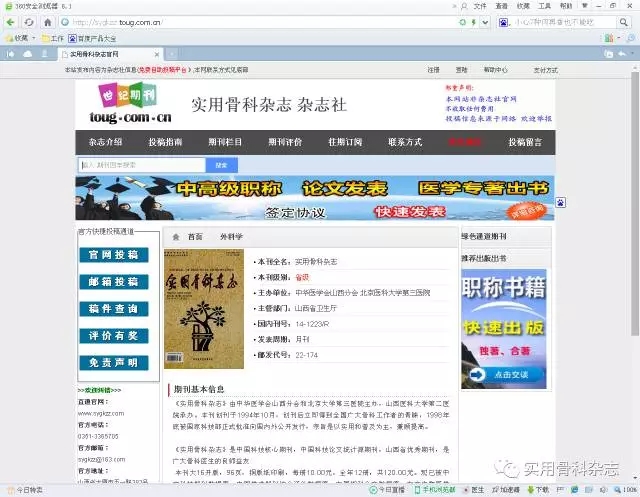Click the extensions grid icon on the bookmarks bar
Viewport: 640px width, 497px height.
pos(609,38)
